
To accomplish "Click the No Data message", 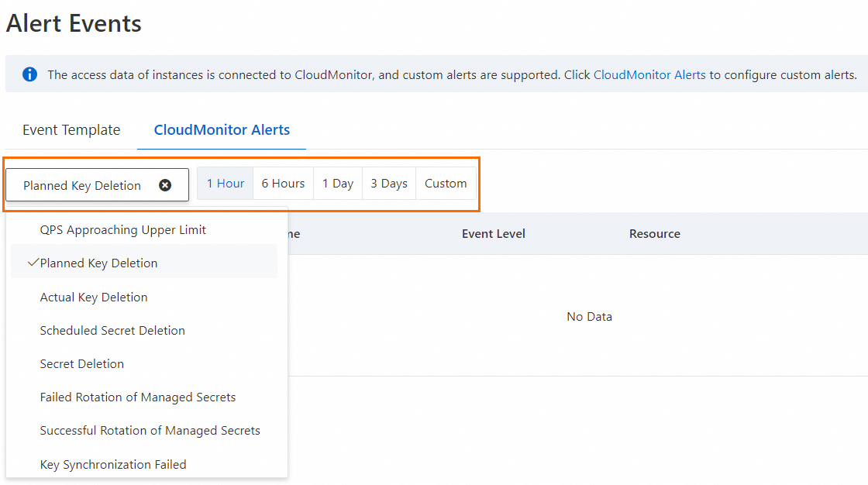I will point(589,317).
